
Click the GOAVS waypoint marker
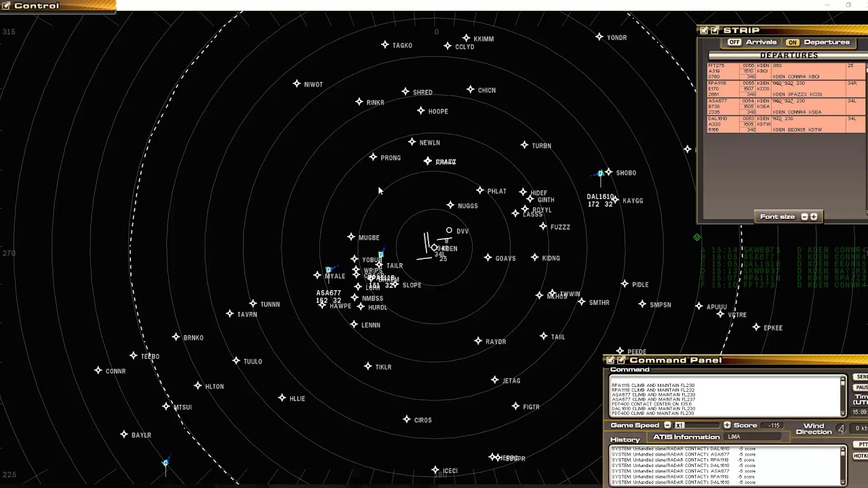coord(488,258)
